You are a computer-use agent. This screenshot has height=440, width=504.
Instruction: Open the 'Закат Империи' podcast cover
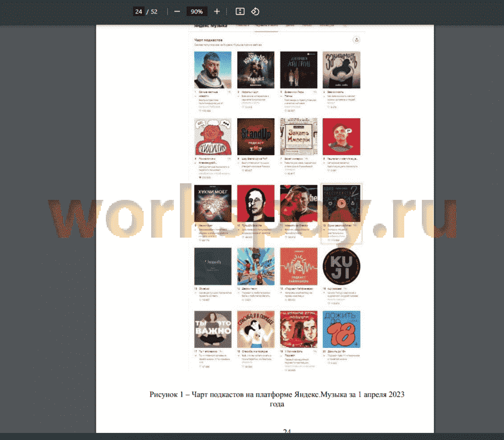pyautogui.click(x=298, y=137)
